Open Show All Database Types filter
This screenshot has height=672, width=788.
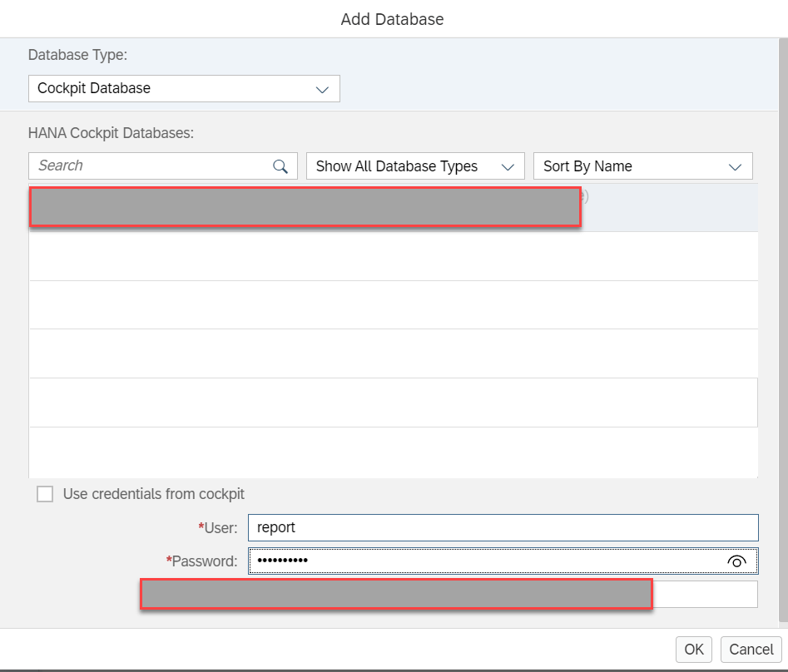tap(415, 166)
